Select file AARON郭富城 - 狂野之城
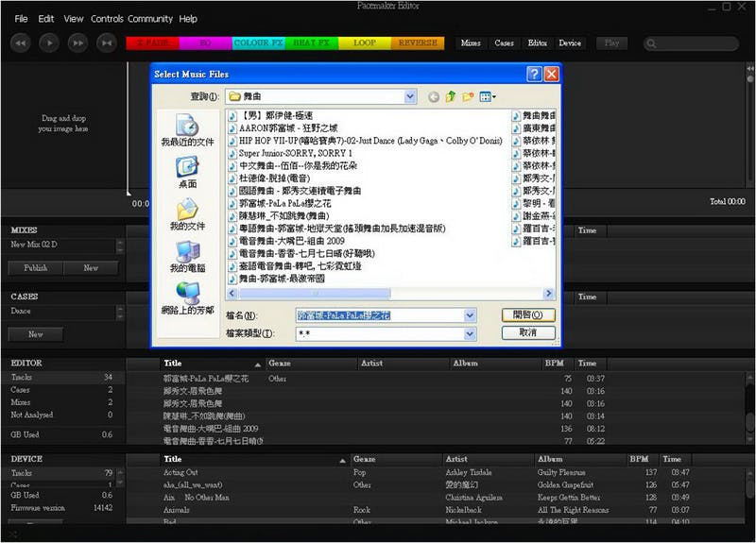The width and height of the screenshot is (756, 543). click(x=283, y=128)
